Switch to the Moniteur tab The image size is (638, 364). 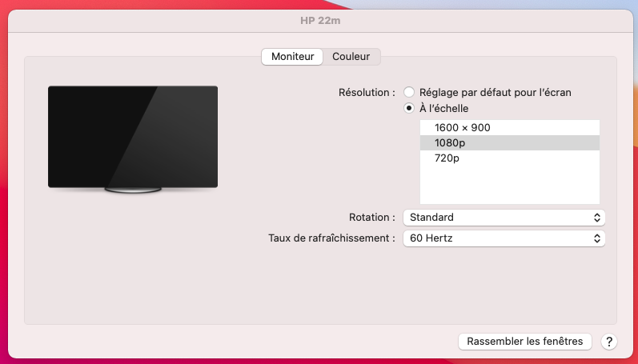pyautogui.click(x=292, y=57)
